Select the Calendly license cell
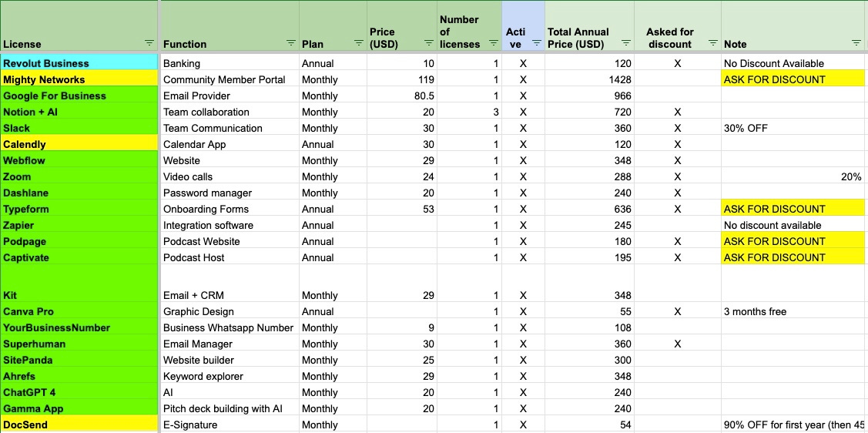The image size is (868, 433). point(79,144)
